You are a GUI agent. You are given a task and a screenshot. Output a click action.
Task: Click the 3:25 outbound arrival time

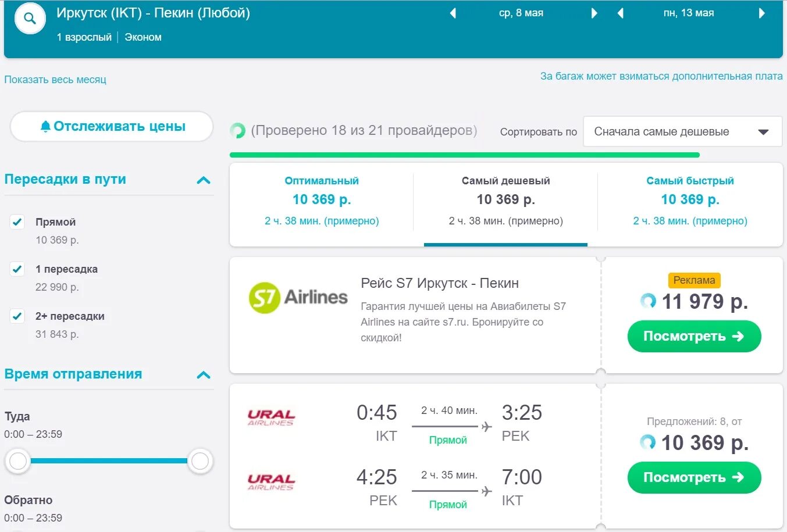point(522,413)
